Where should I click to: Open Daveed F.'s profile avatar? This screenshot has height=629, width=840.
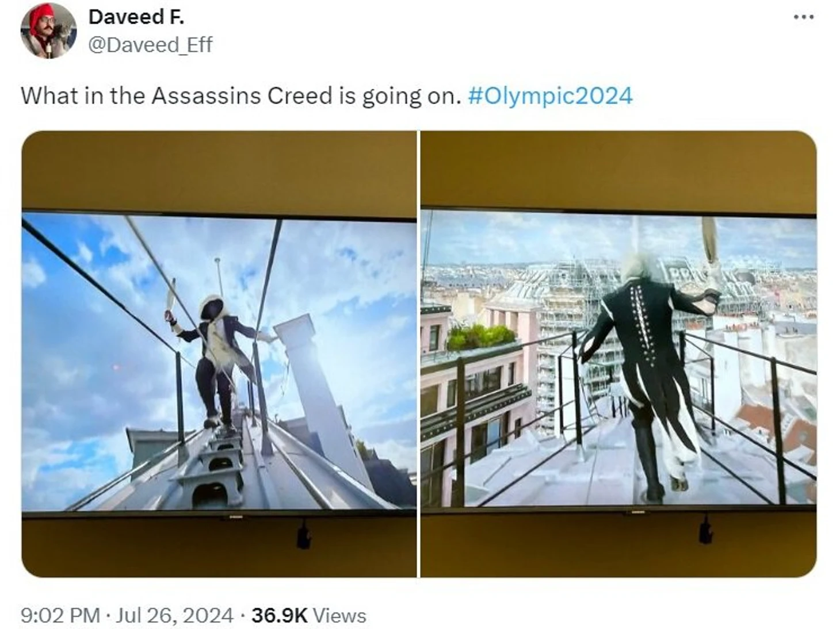coord(48,31)
